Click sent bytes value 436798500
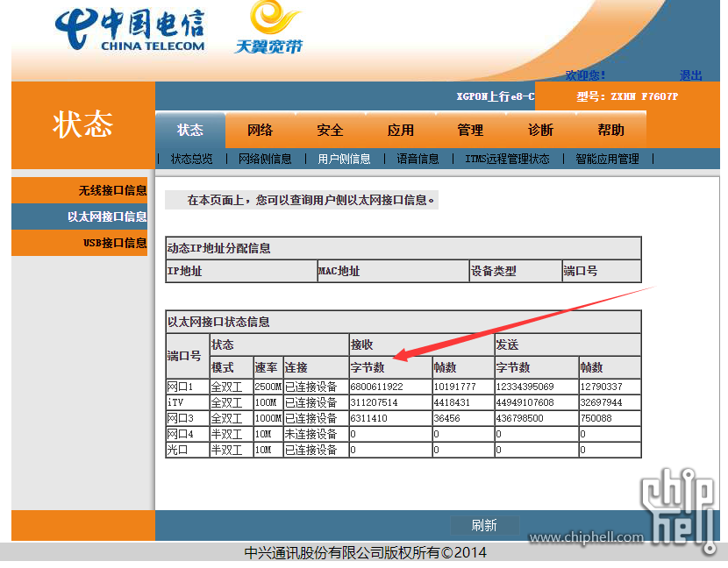This screenshot has width=728, height=568. tap(519, 418)
